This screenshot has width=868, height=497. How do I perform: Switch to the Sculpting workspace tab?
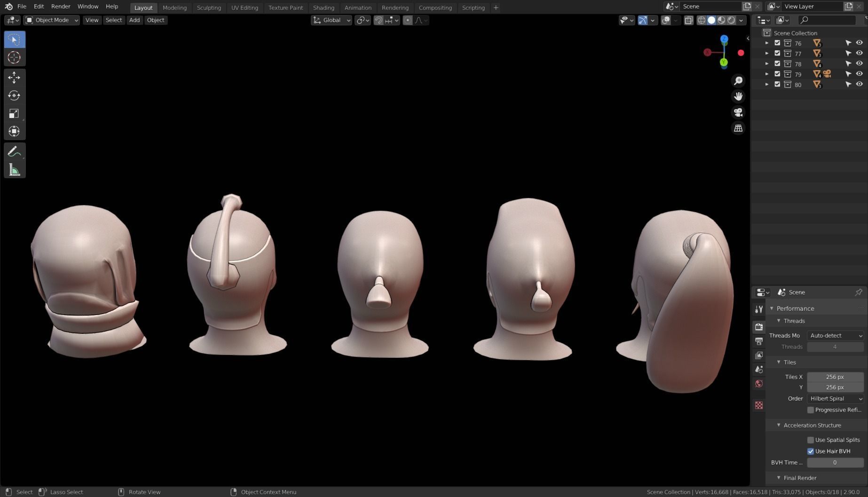click(209, 8)
